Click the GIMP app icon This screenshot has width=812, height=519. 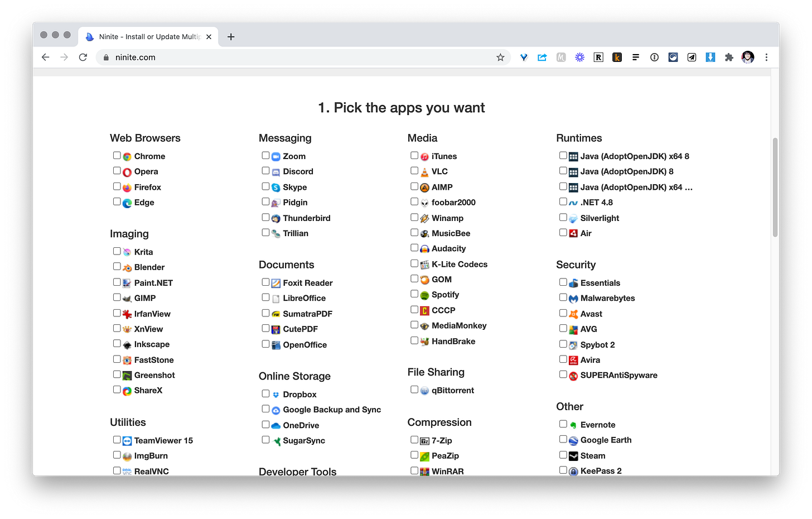click(127, 299)
